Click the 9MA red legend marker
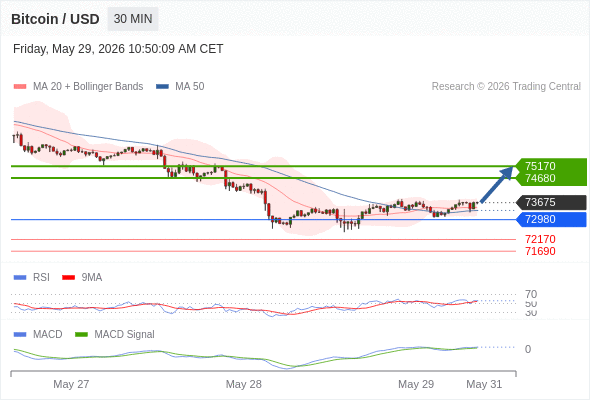 pos(68,278)
